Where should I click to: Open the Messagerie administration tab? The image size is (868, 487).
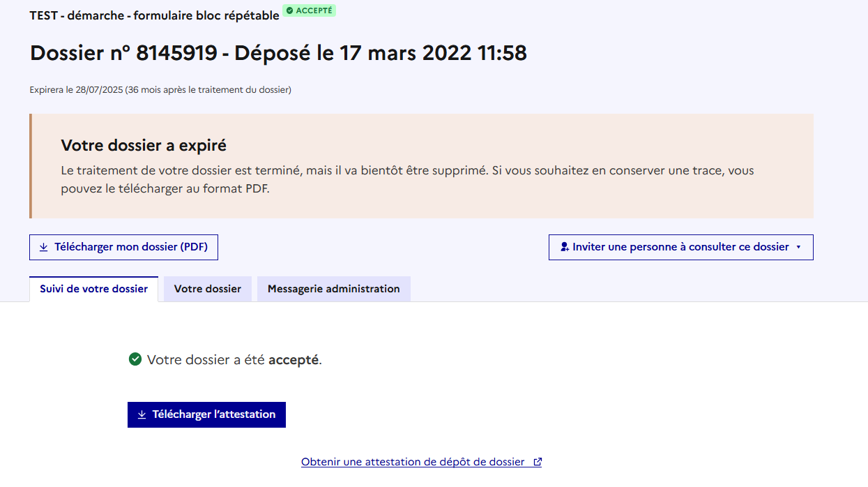(334, 289)
